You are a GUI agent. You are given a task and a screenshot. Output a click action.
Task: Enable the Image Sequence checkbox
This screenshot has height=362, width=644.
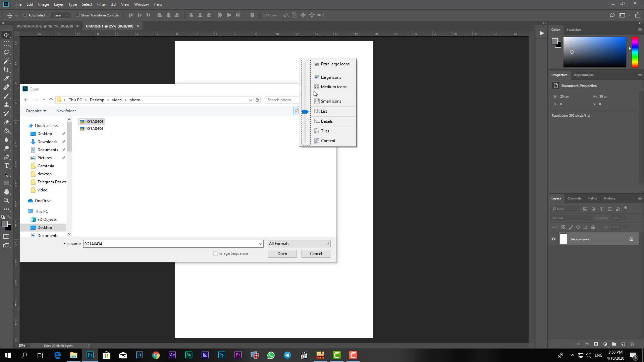(216, 254)
